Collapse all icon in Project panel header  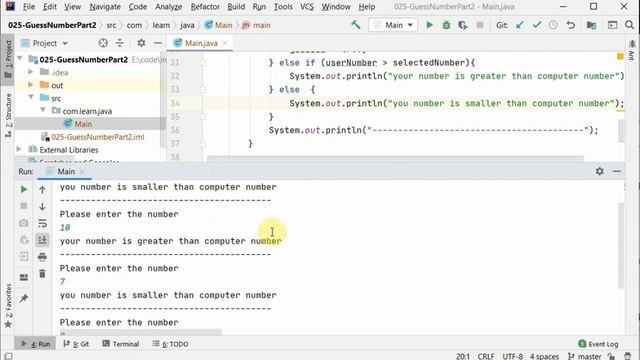tap(120, 43)
